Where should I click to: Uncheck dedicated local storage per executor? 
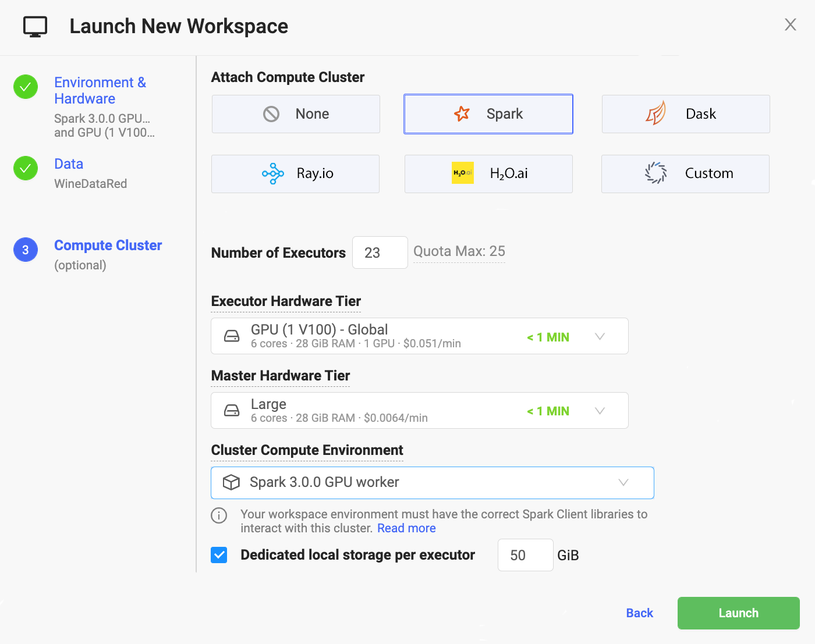(x=219, y=555)
